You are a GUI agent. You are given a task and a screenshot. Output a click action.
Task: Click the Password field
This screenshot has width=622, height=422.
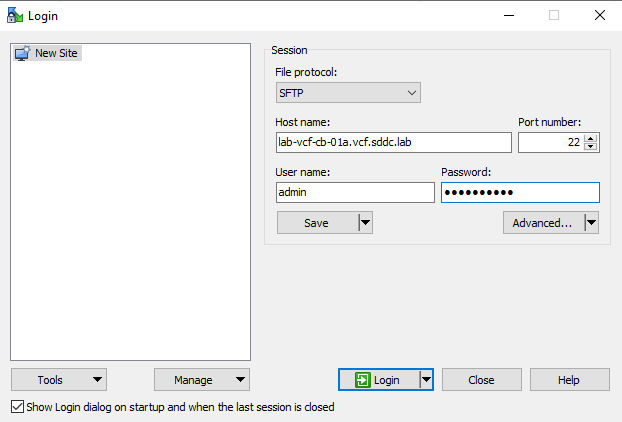(520, 192)
